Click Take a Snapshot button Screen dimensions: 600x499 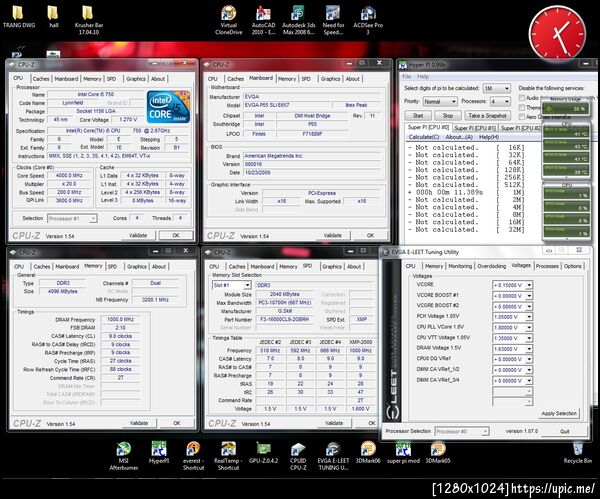[x=488, y=115]
